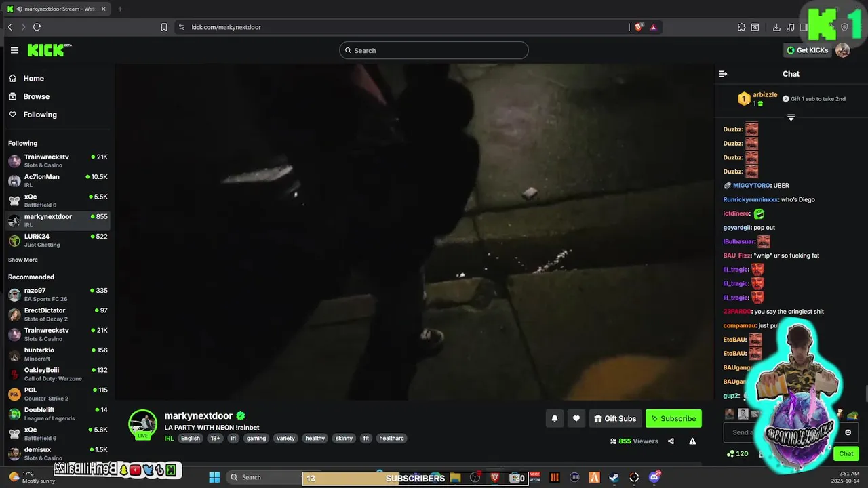
Task: Select the English tag
Action: pos(191,438)
